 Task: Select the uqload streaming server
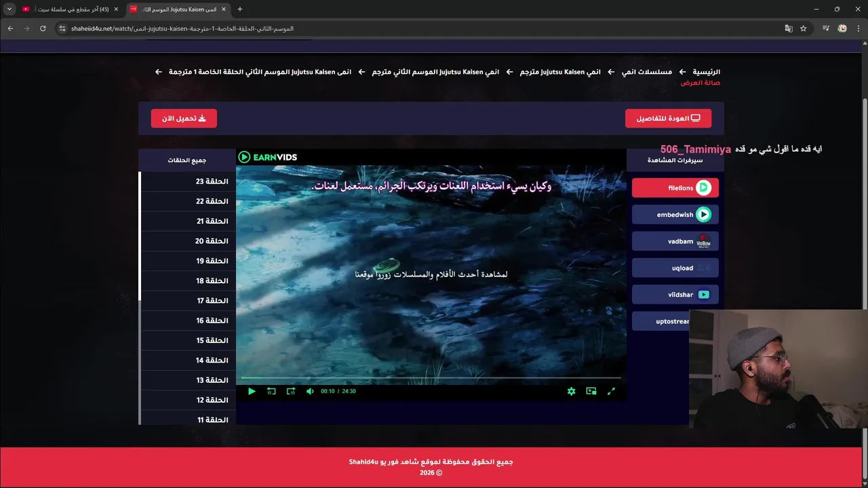(x=675, y=268)
